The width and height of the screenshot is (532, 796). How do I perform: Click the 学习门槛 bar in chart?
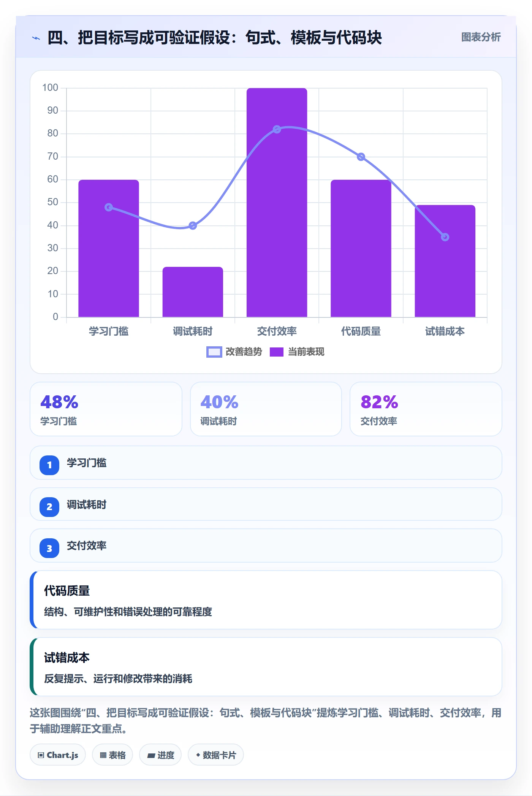coord(109,248)
